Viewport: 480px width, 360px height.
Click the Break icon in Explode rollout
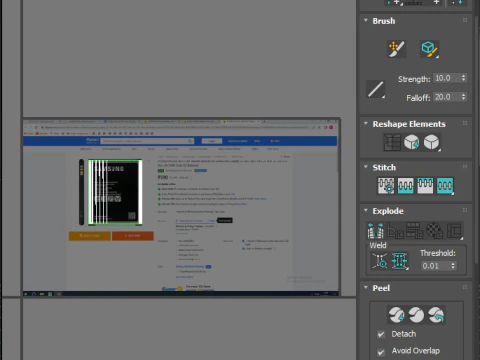coord(376,231)
